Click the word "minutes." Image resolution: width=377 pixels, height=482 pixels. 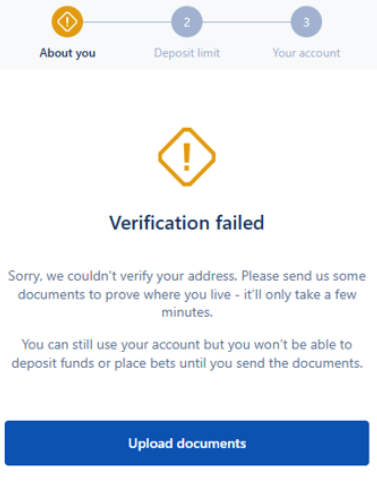click(x=187, y=312)
